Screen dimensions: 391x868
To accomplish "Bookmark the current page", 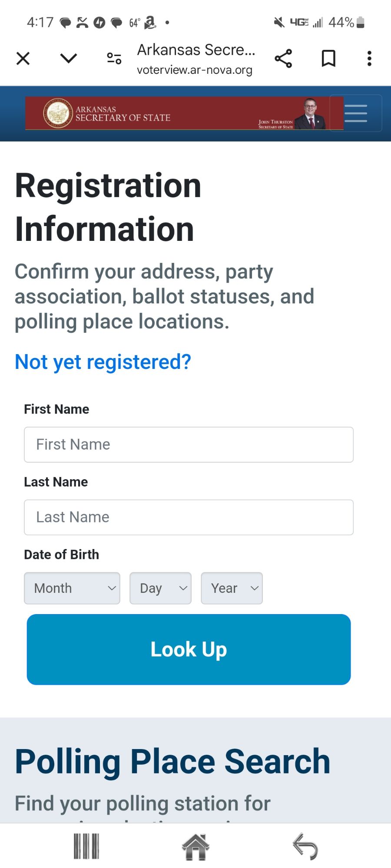I will coord(328,58).
